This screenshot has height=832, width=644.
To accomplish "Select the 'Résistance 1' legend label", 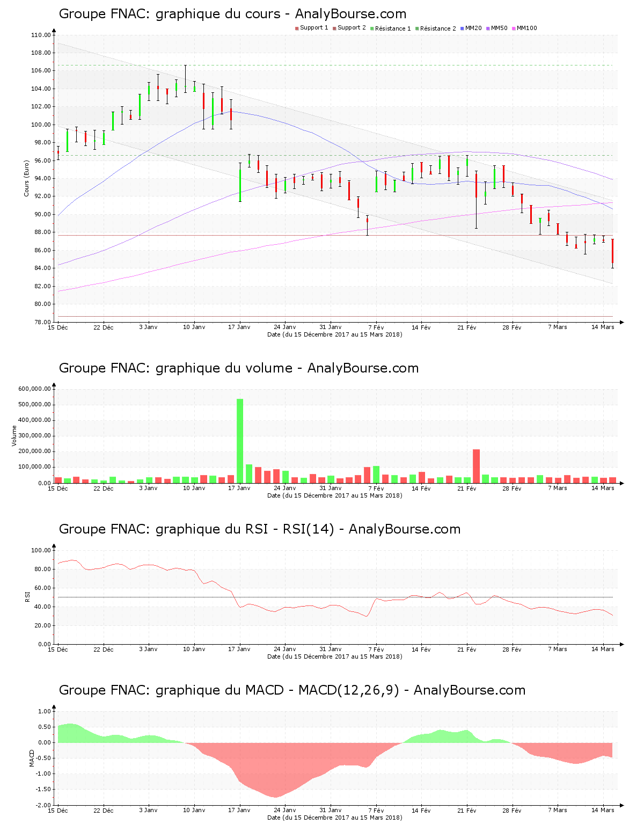I will 393,28.
